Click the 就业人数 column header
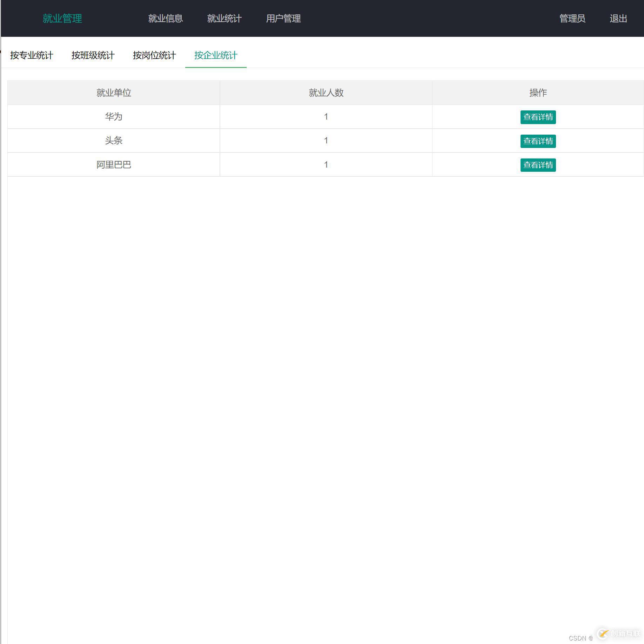The height and width of the screenshot is (644, 644). (x=326, y=93)
